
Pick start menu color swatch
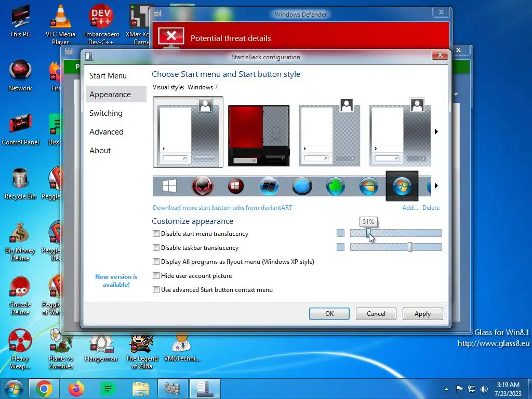[340, 233]
